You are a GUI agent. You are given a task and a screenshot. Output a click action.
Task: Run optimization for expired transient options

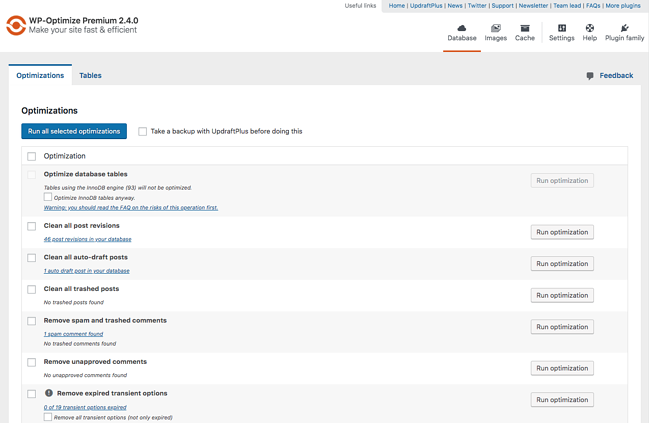562,399
